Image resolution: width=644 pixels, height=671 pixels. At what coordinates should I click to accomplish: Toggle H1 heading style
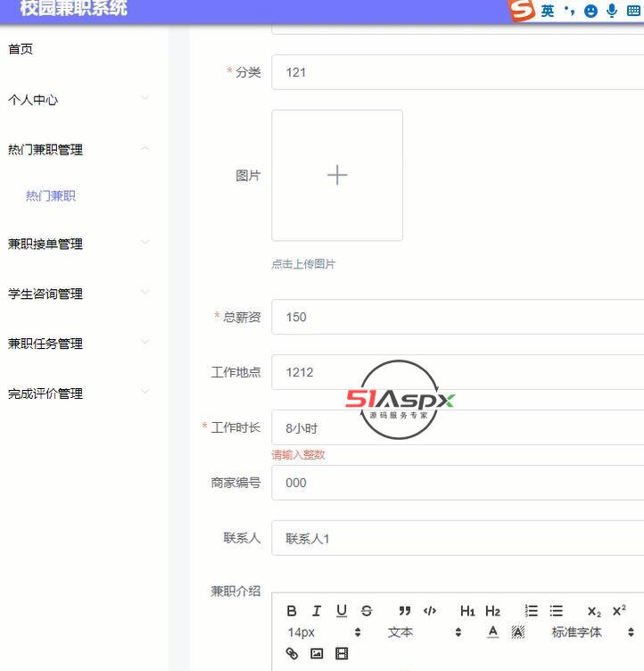coord(467,611)
